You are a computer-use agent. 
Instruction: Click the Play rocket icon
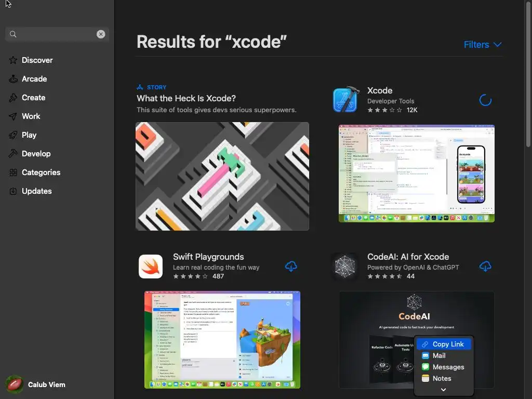(x=13, y=135)
